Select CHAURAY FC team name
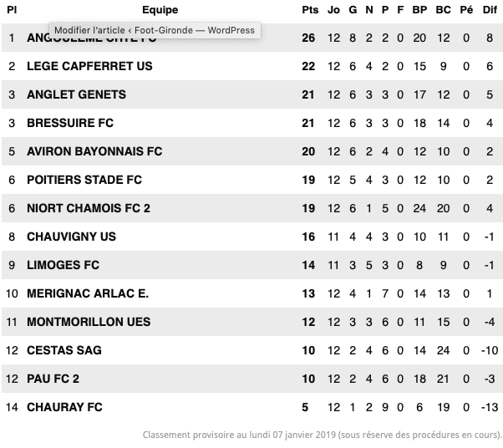 point(64,407)
